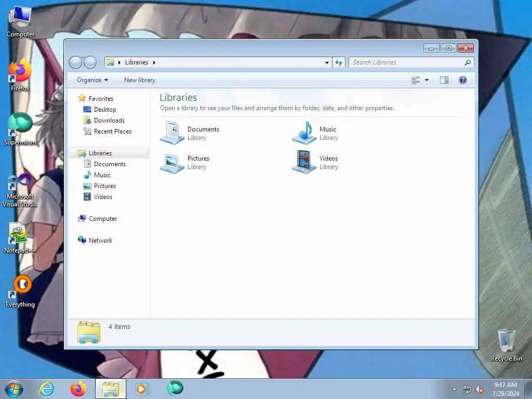Open Network in the navigation pane
Viewport: 532px width, 399px height.
coord(100,240)
